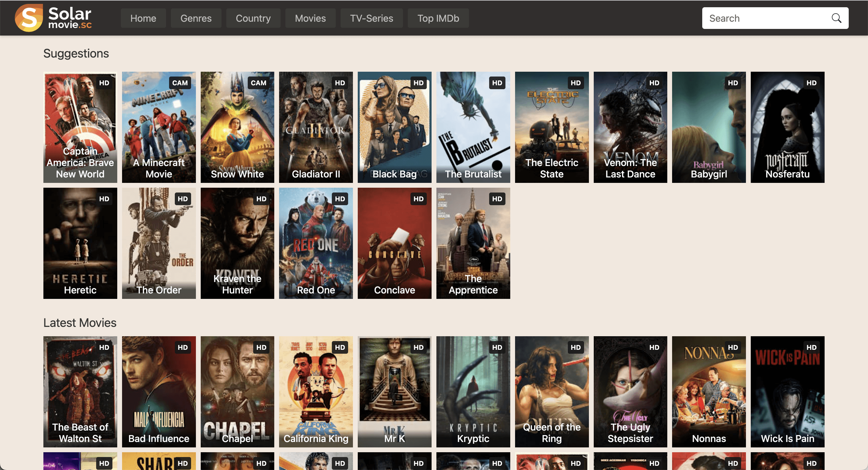Select the Wick Is Pain poster
The image size is (868, 470).
click(788, 392)
